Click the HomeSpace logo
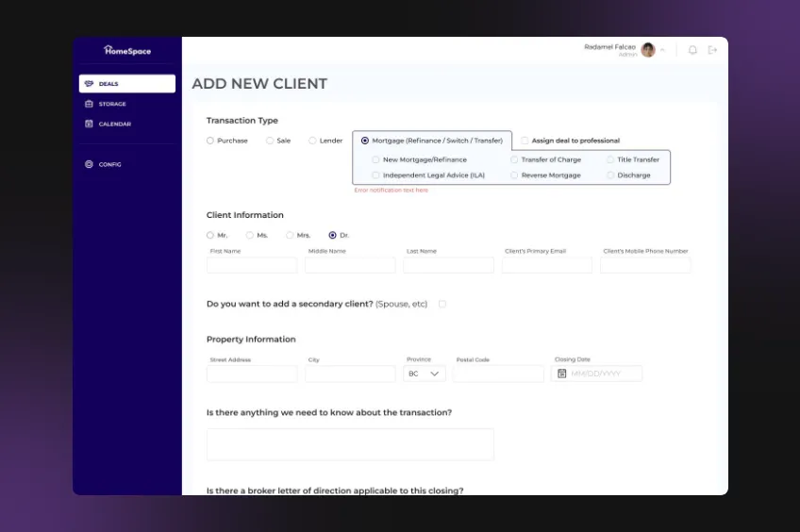 pyautogui.click(x=127, y=50)
